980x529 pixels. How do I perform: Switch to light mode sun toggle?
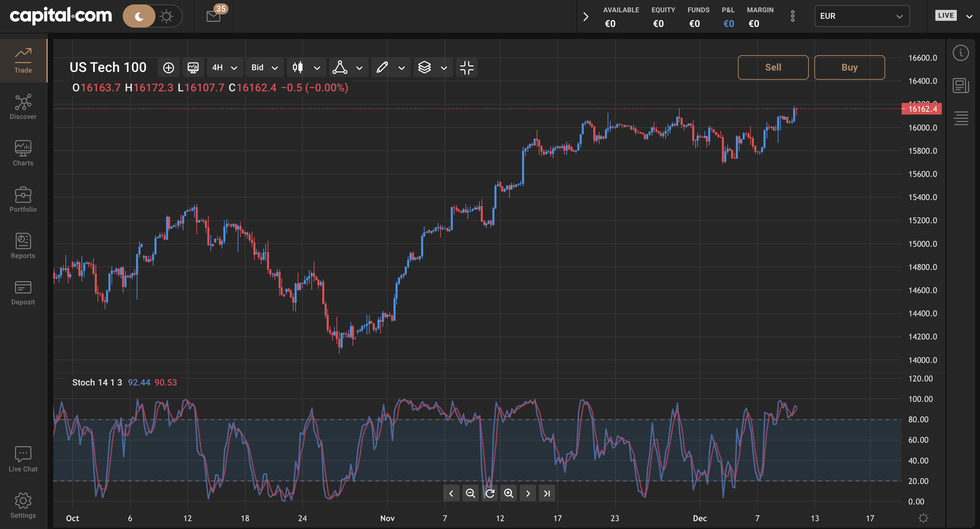167,16
